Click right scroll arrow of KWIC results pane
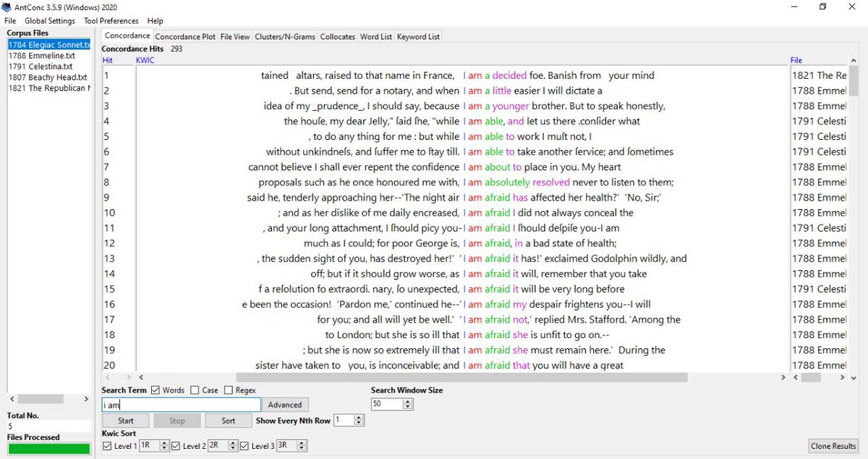This screenshot has width=868, height=459. 783,377
